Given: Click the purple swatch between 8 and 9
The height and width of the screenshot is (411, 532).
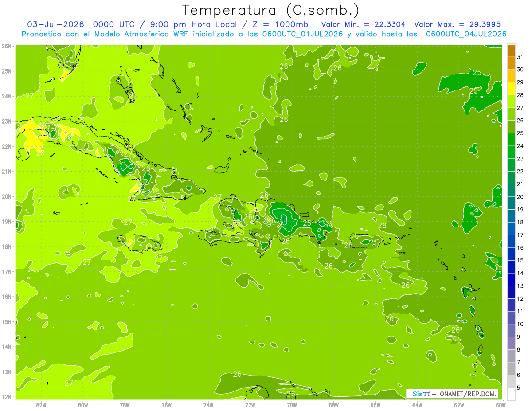Looking at the screenshot, I should pos(511,343).
